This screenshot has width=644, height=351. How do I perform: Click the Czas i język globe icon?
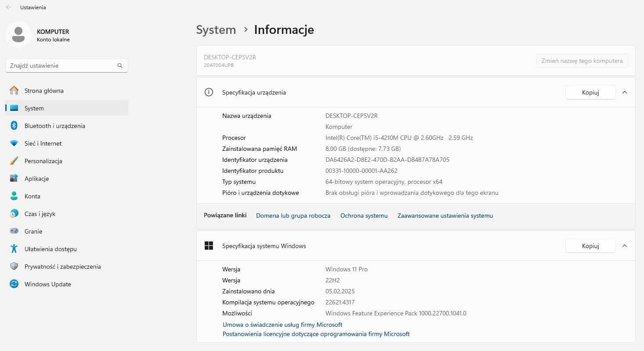14,214
